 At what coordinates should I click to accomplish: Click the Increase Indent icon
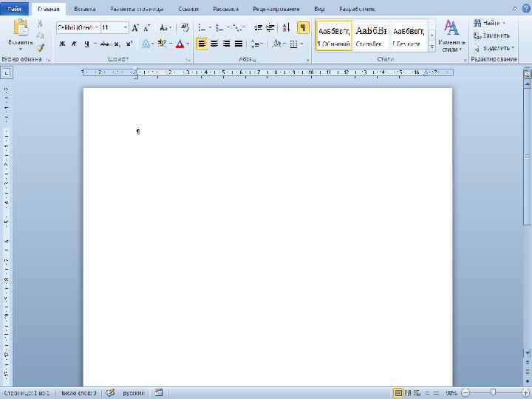click(270, 28)
